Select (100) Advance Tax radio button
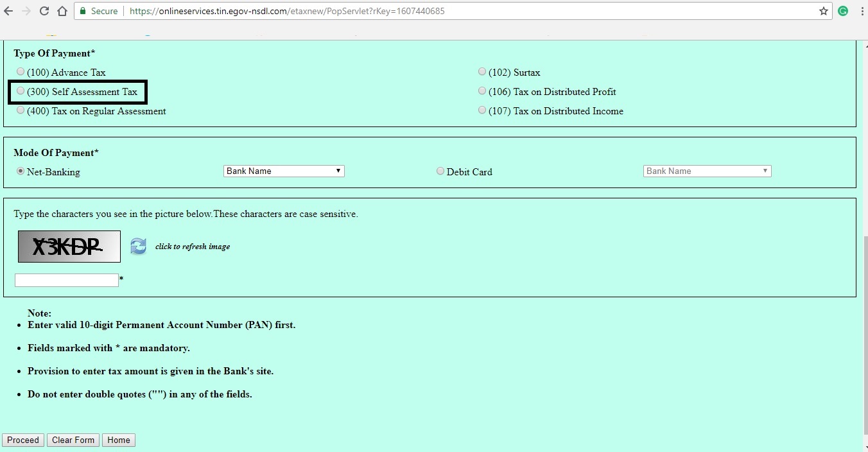 pos(21,72)
